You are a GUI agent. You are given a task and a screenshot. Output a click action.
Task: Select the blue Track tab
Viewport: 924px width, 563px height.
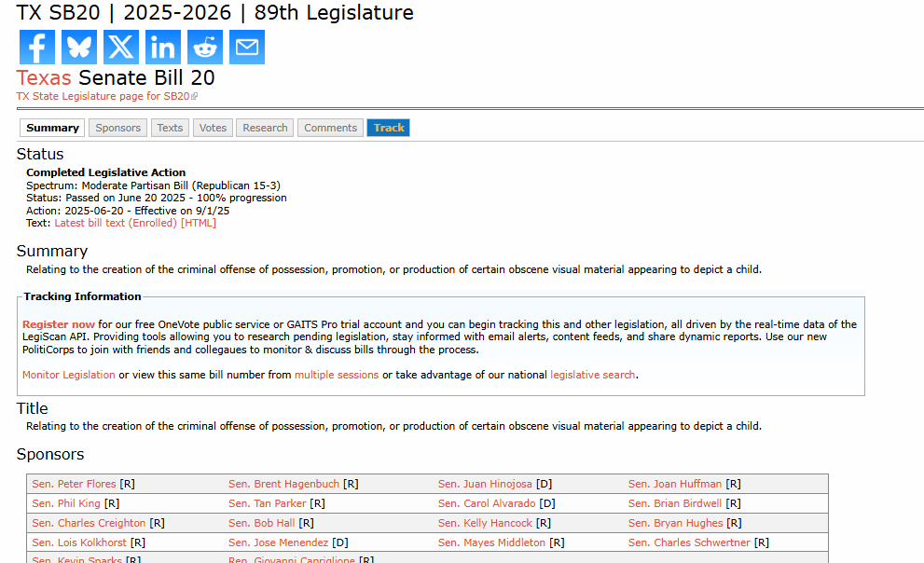pos(388,128)
